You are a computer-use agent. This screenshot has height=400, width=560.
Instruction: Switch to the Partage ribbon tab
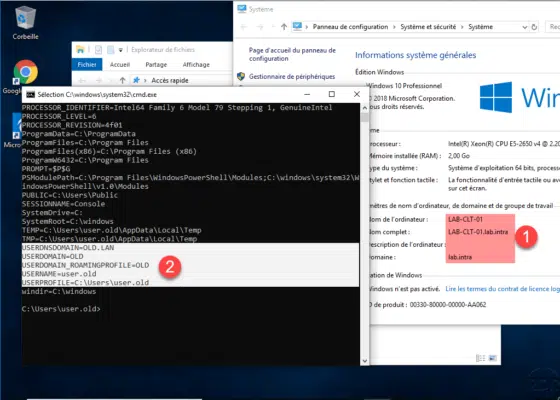click(x=156, y=65)
